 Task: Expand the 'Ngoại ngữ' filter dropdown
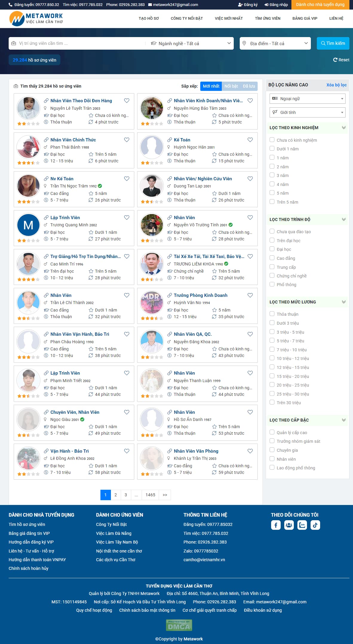(307, 99)
